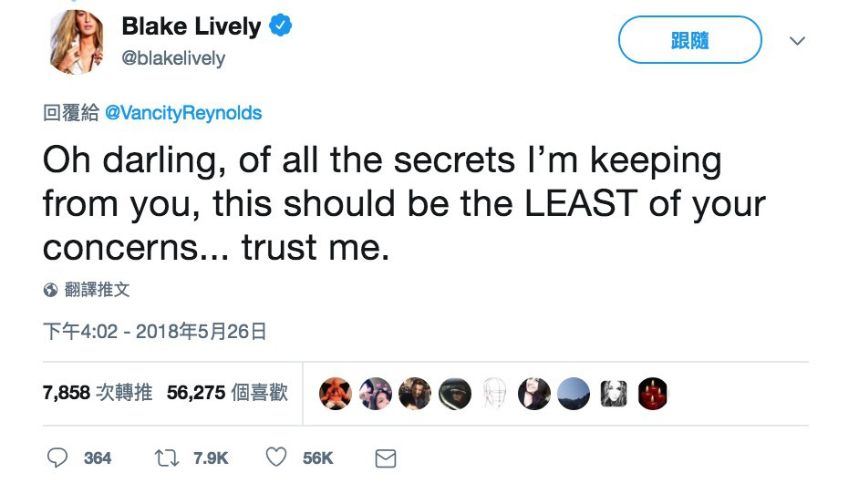Click the blue verified badge
859x504 pixels.
280,27
